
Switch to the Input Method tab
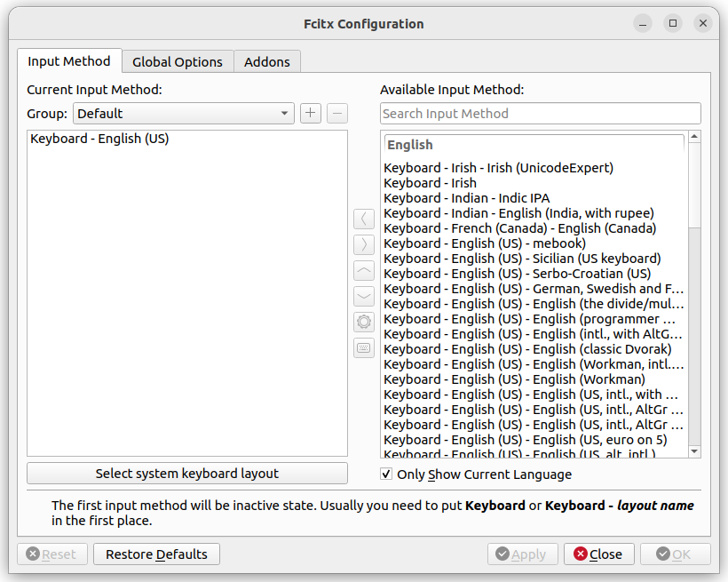pos(69,61)
